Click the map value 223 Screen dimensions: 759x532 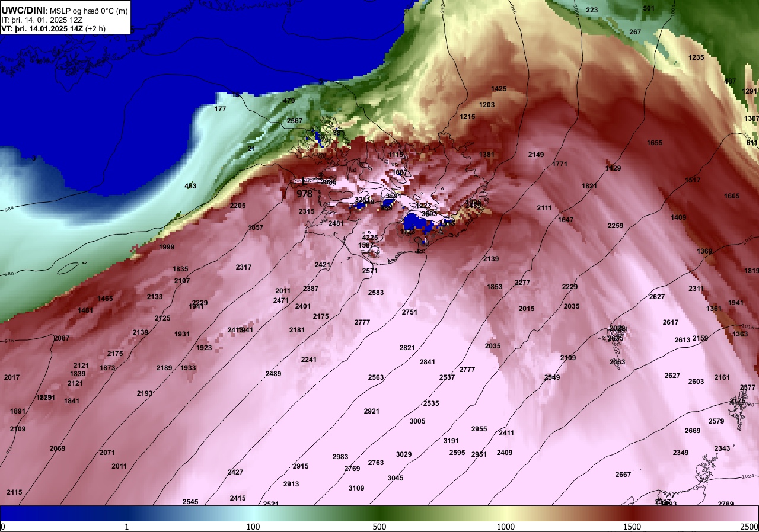pyautogui.click(x=592, y=10)
